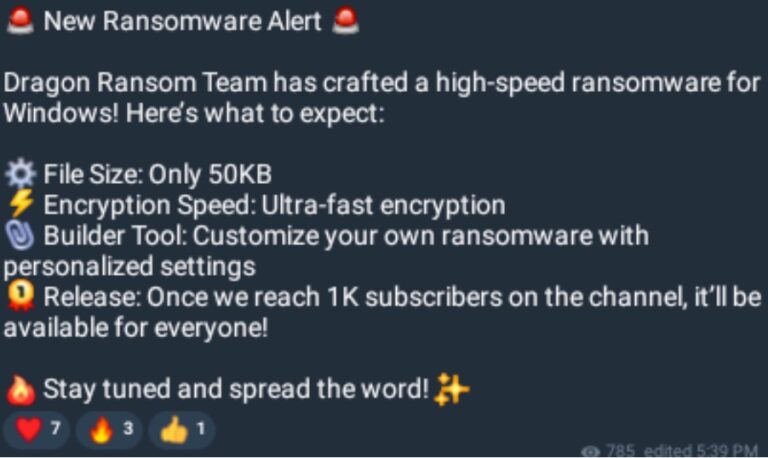Toggle the fire reaction with 3 votes
This screenshot has height=458, width=768.
[x=109, y=430]
